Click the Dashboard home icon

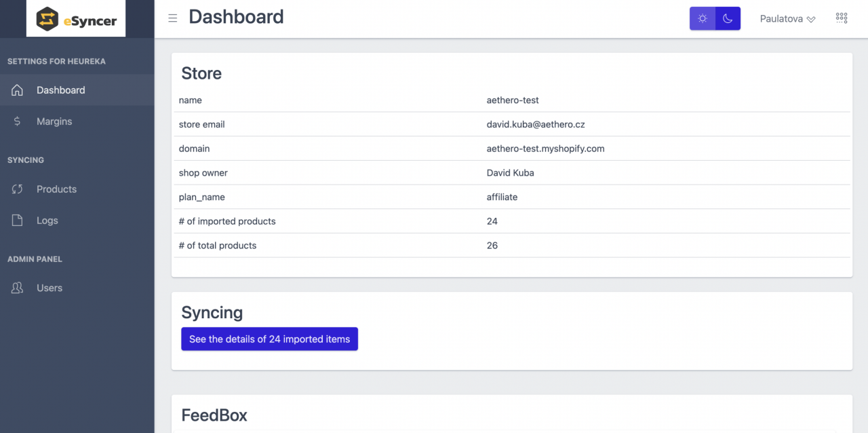click(18, 90)
